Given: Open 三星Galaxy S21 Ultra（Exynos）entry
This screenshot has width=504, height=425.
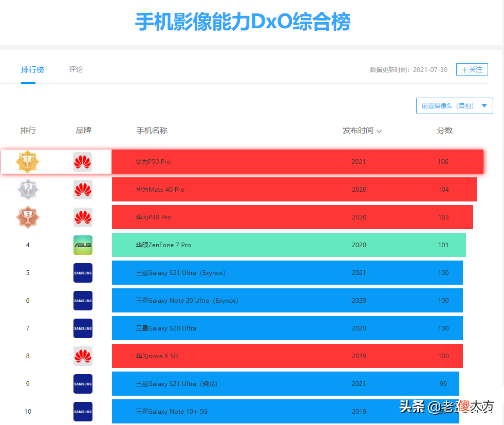Looking at the screenshot, I should [287, 272].
